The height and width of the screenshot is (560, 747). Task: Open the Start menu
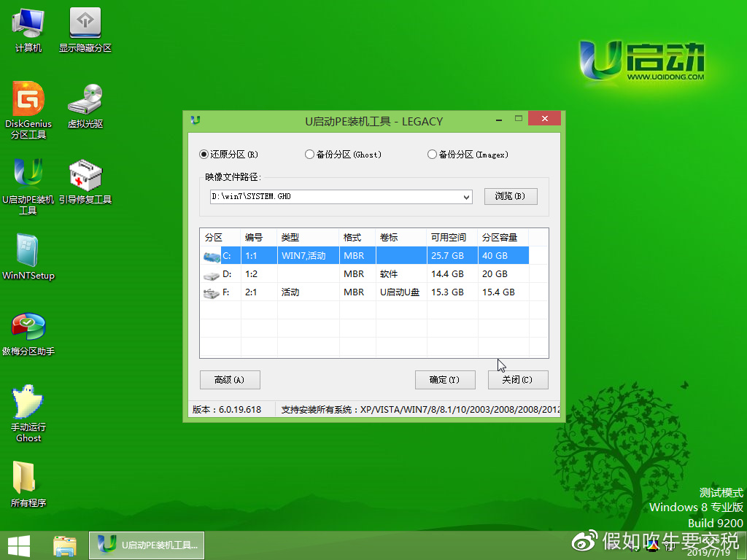click(x=18, y=546)
